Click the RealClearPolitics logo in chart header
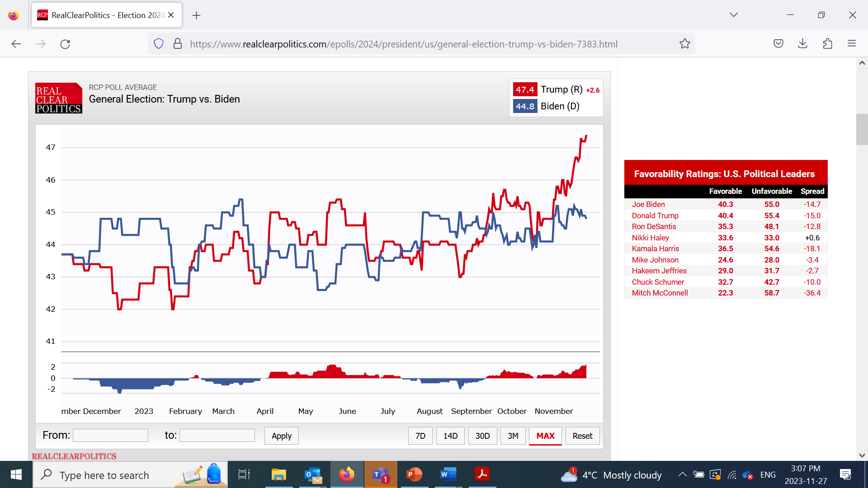Image resolution: width=868 pixels, height=488 pixels. tap(59, 98)
